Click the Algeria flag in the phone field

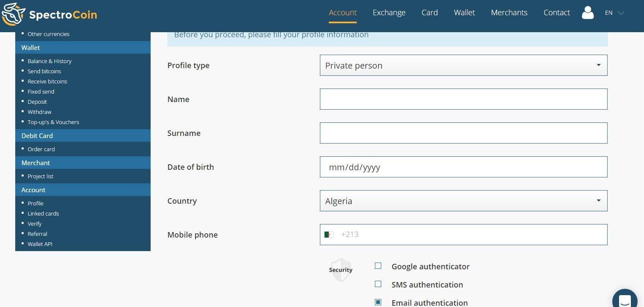click(x=329, y=235)
